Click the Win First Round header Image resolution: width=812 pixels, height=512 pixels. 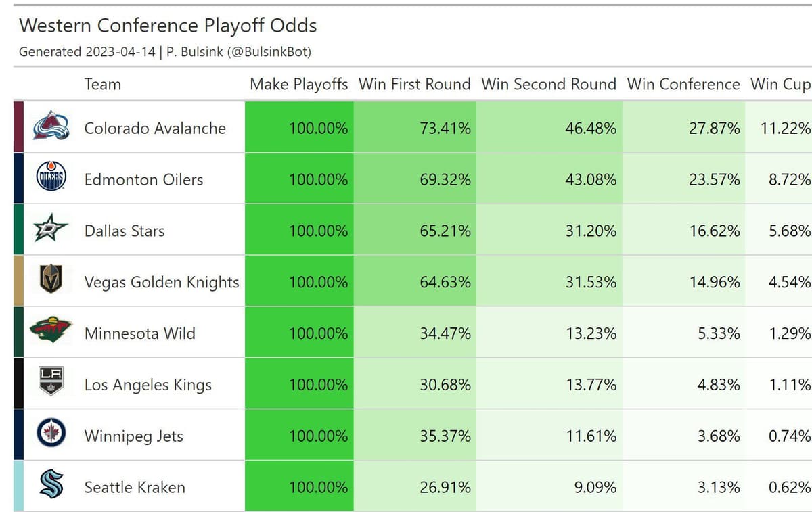point(414,85)
